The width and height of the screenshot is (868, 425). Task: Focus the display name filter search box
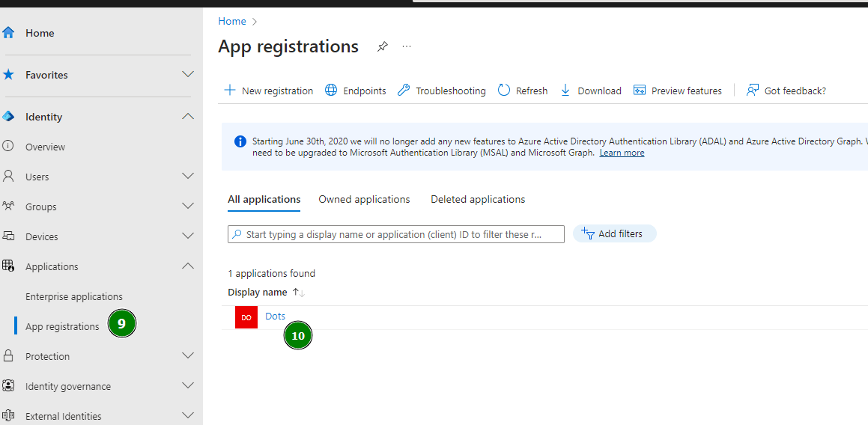(x=395, y=234)
